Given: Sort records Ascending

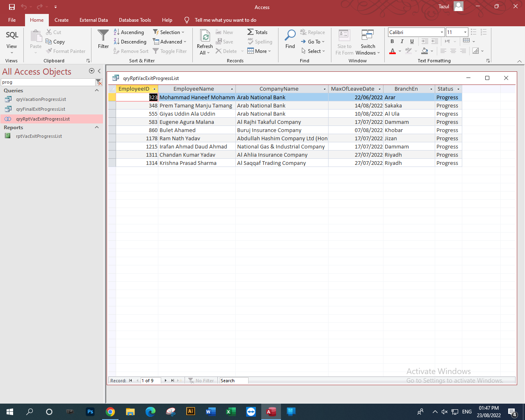Looking at the screenshot, I should pos(129,32).
